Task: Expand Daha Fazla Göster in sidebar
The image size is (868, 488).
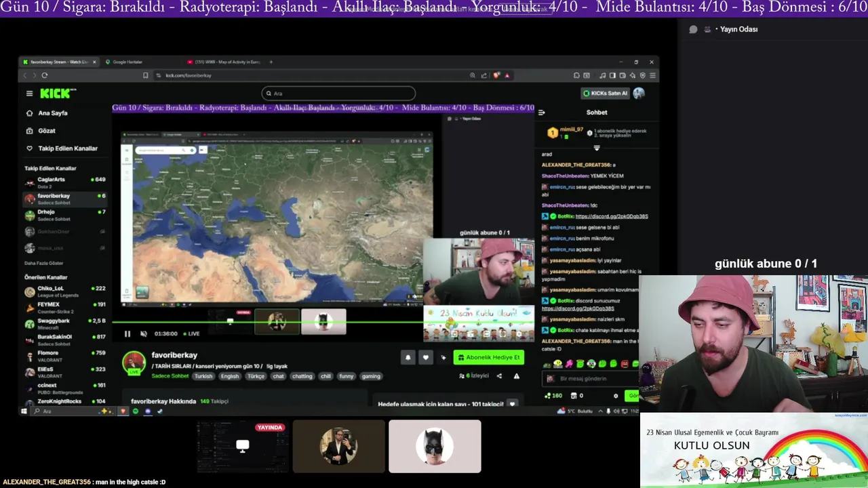Action: click(44, 263)
